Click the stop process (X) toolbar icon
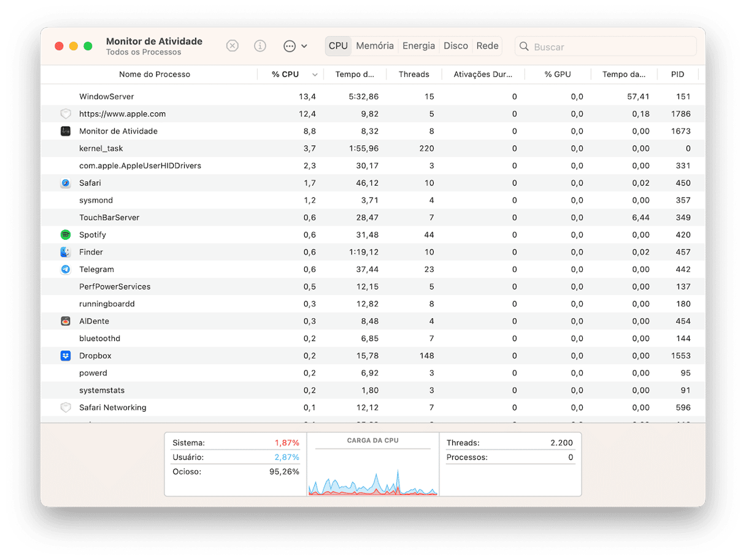 232,46
